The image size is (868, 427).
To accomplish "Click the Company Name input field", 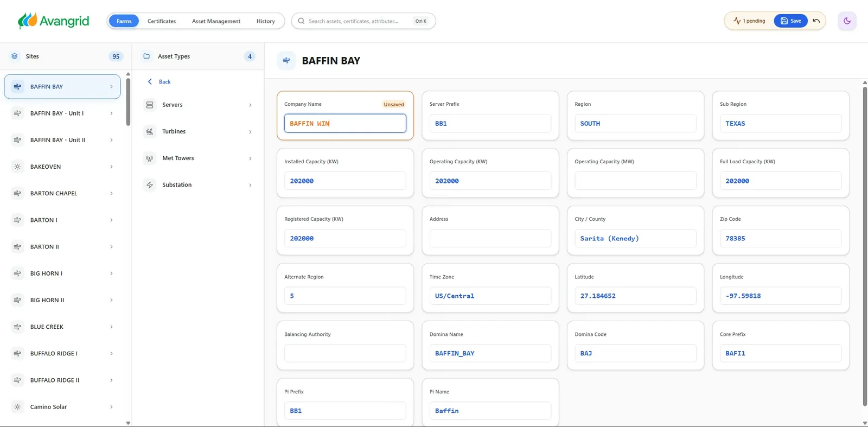I will click(345, 123).
